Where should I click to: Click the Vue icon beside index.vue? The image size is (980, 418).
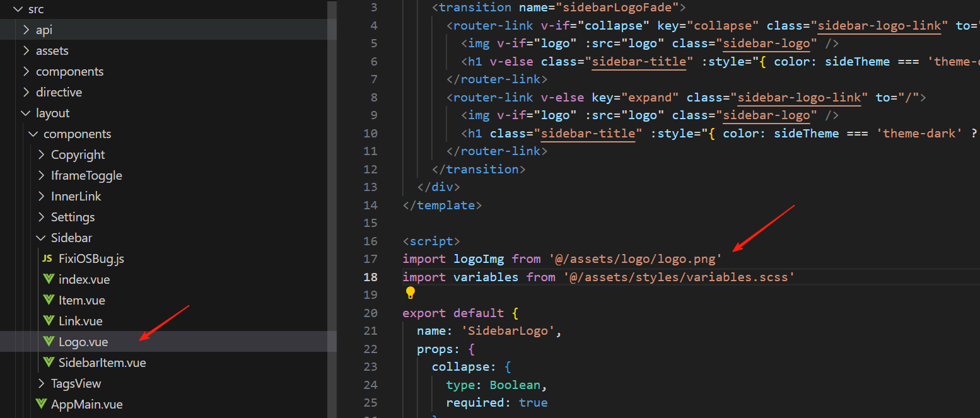(49, 279)
